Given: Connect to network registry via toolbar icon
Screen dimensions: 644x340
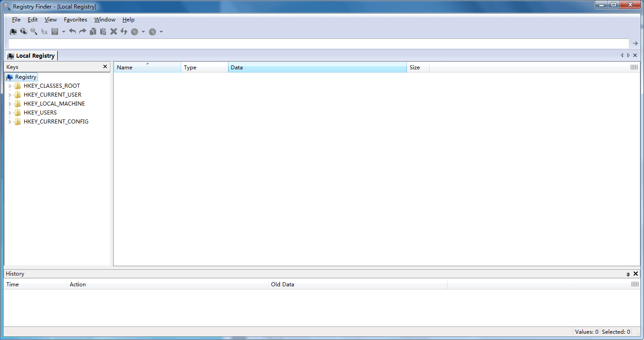Looking at the screenshot, I should (24, 31).
